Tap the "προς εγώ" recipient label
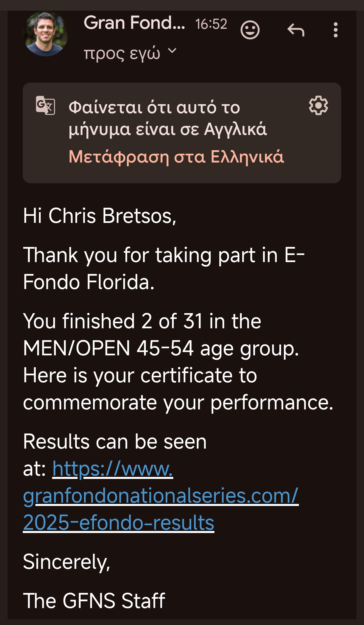 click(x=122, y=54)
